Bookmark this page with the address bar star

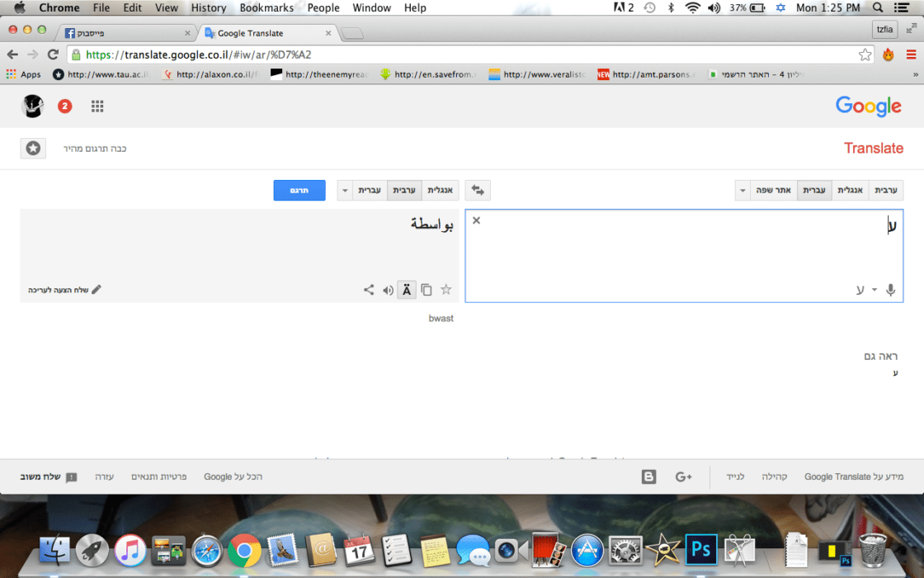pyautogui.click(x=865, y=54)
